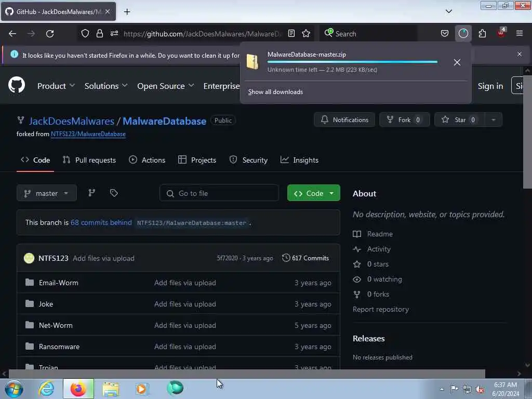Click the Go to file search field

(219, 193)
